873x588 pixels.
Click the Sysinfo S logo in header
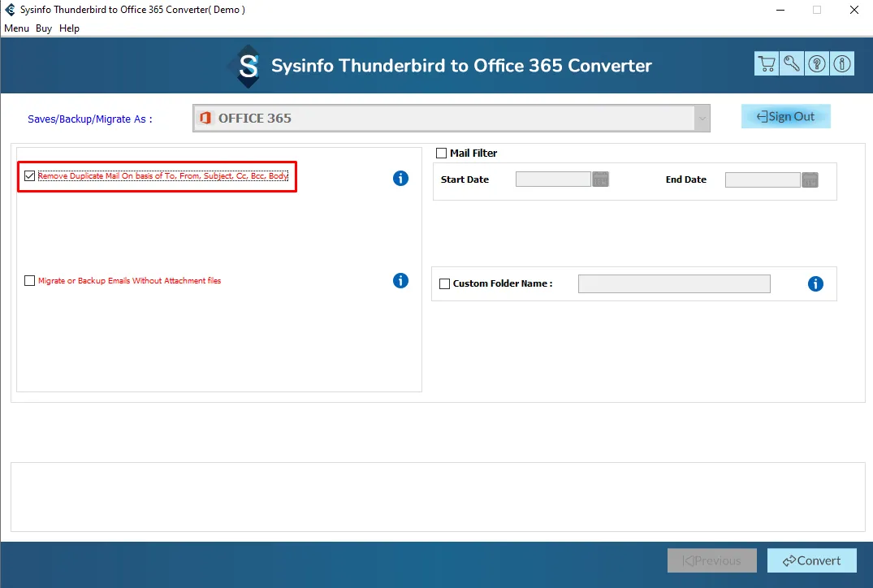click(248, 67)
